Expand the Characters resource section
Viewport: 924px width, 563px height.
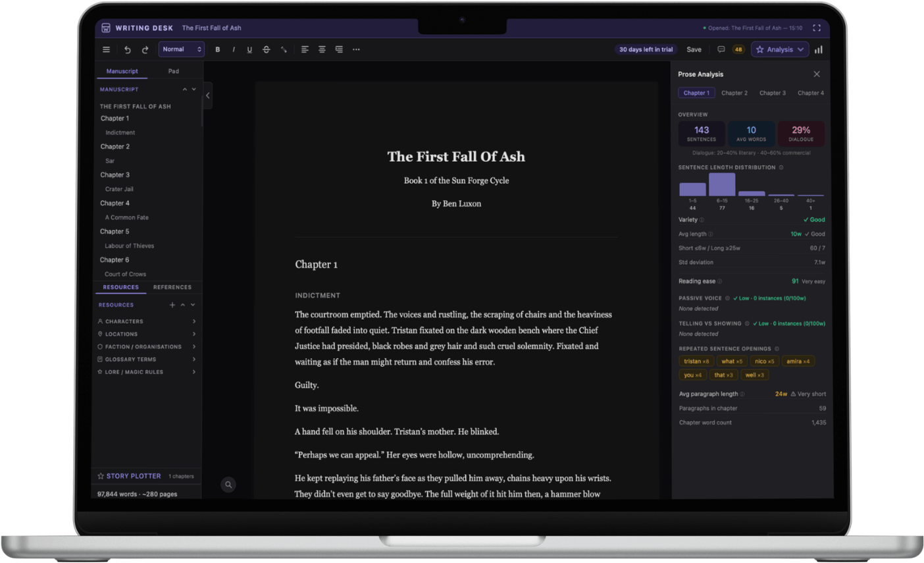(146, 321)
